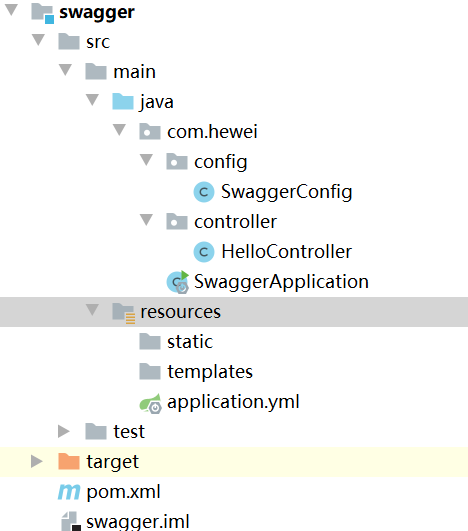
Task: Click the Maven pom.xml icon
Action: click(69, 492)
